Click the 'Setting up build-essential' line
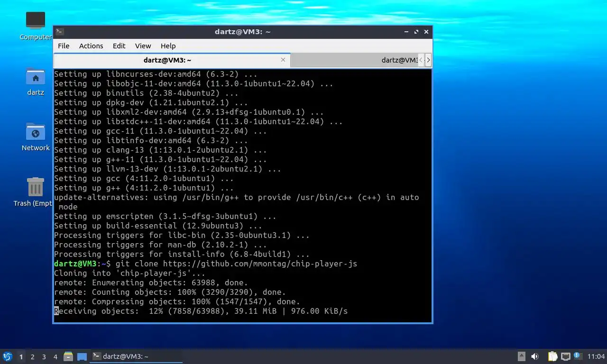The image size is (607, 364). 158,226
